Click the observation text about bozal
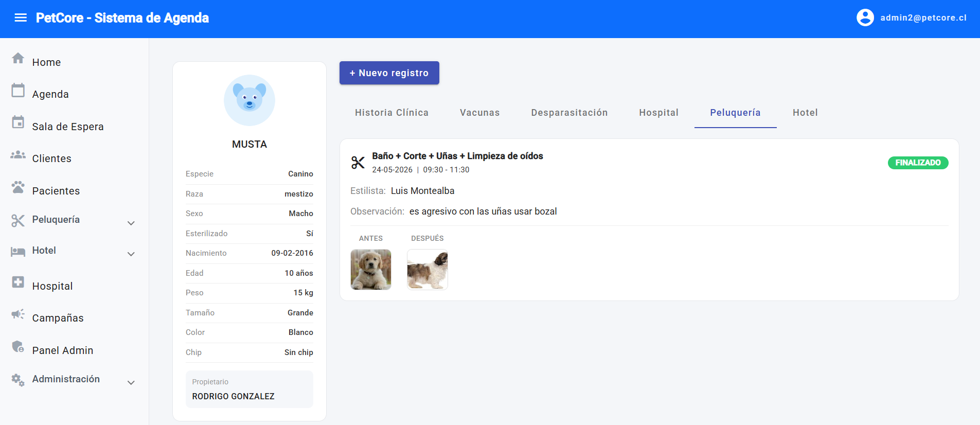980x425 pixels. [x=483, y=211]
